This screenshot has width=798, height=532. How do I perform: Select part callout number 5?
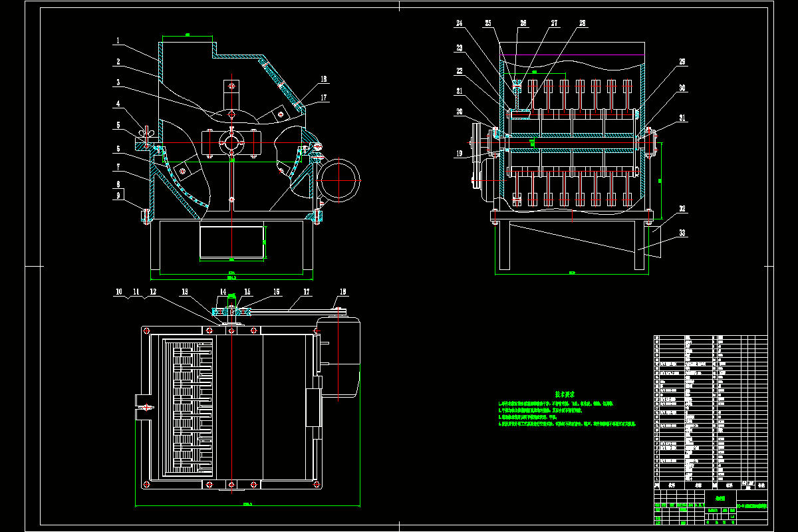click(118, 125)
